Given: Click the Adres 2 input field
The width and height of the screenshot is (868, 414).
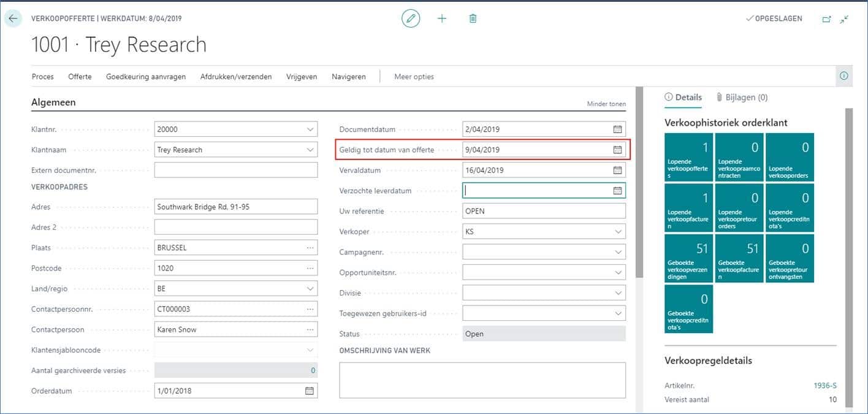Looking at the screenshot, I should [x=236, y=227].
